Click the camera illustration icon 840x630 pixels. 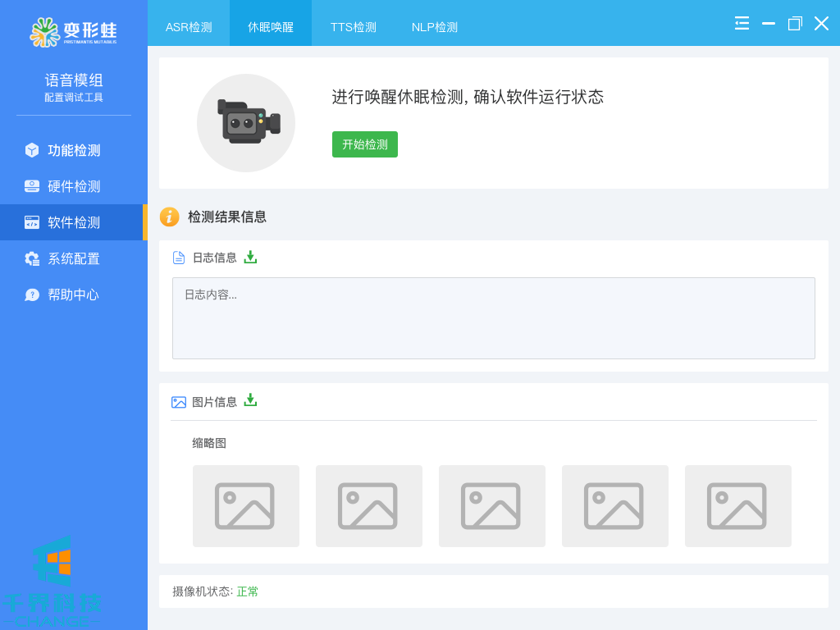pos(246,123)
